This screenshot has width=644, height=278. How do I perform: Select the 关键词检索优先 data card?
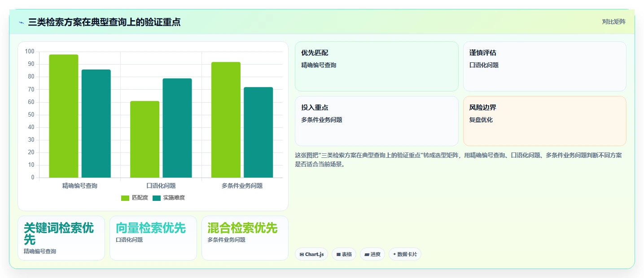point(61,238)
